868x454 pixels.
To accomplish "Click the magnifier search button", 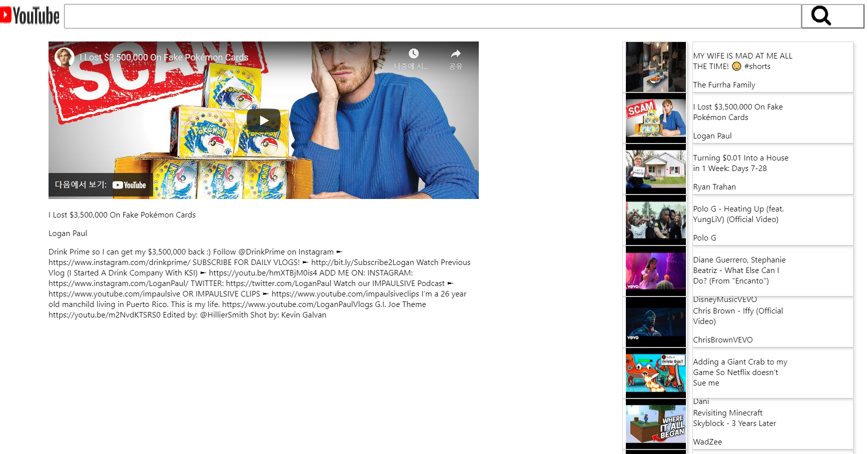I will [832, 16].
